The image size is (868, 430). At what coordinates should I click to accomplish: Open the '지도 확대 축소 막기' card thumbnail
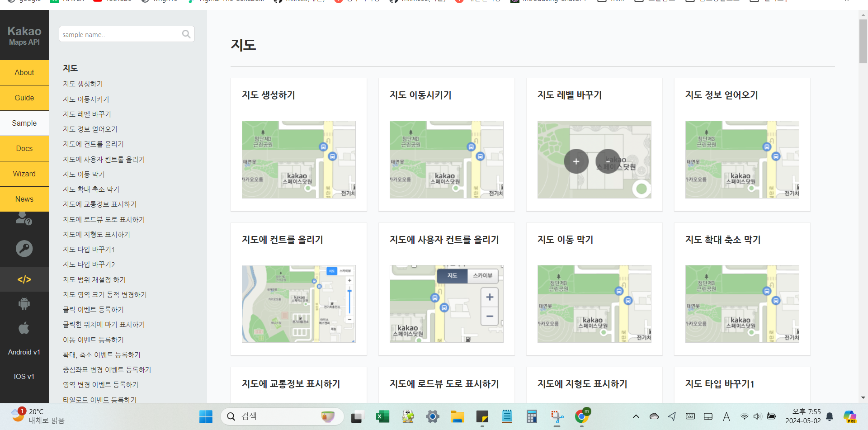coord(742,304)
